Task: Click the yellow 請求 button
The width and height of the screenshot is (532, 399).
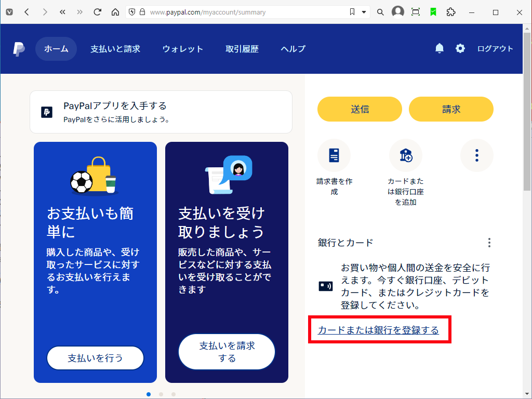Action: [451, 109]
